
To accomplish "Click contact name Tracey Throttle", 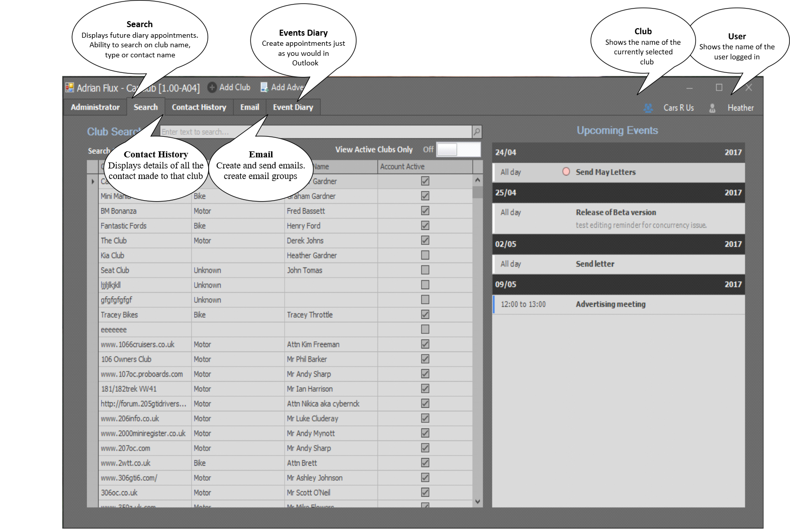I will (x=310, y=315).
